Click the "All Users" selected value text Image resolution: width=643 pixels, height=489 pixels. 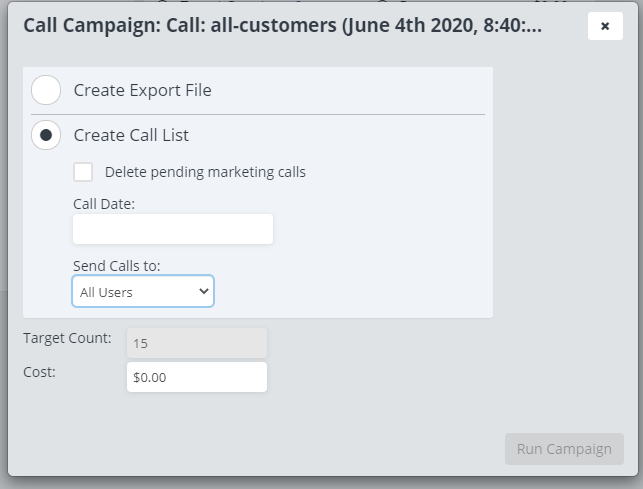[107, 292]
